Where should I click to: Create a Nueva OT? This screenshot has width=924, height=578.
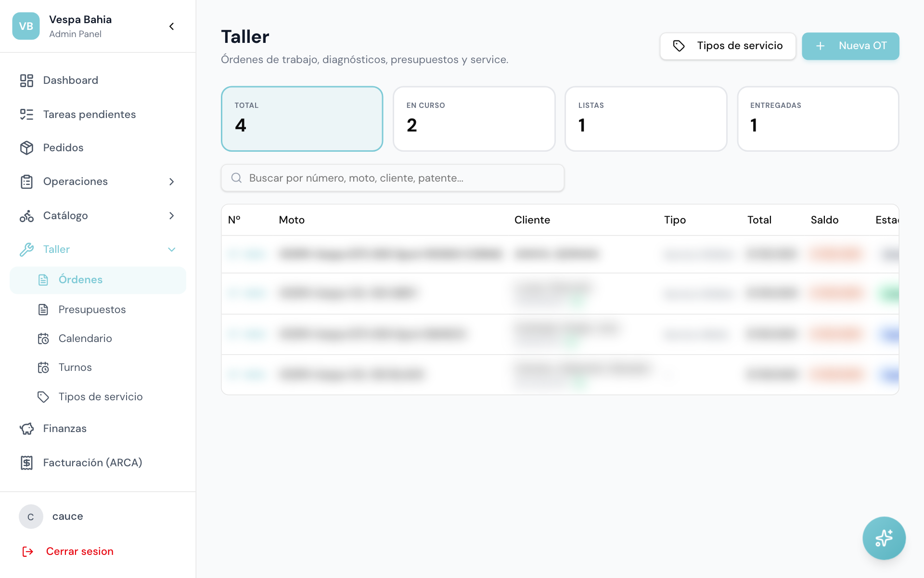[x=850, y=46]
